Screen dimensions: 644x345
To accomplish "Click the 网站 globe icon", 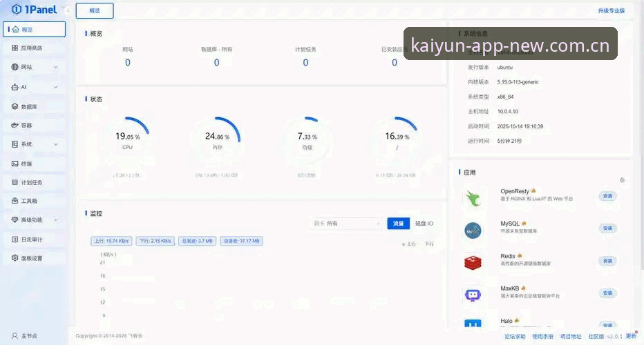I will click(x=15, y=67).
